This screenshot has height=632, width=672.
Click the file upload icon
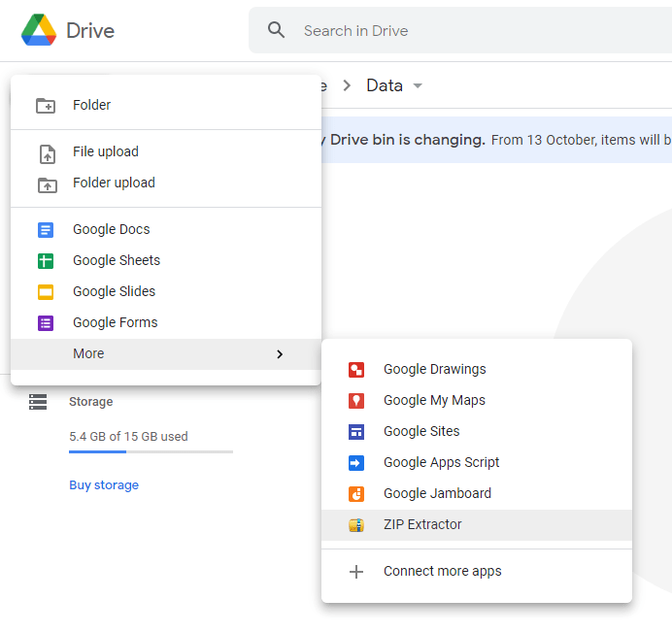click(48, 153)
